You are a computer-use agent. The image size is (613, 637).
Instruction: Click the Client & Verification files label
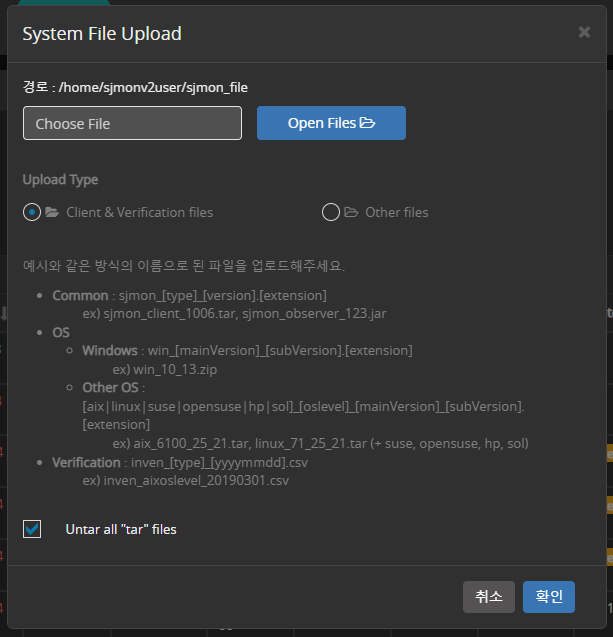point(139,212)
